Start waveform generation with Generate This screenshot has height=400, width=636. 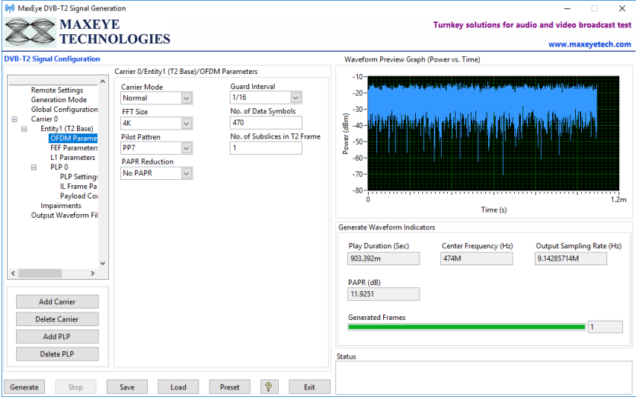(24, 387)
